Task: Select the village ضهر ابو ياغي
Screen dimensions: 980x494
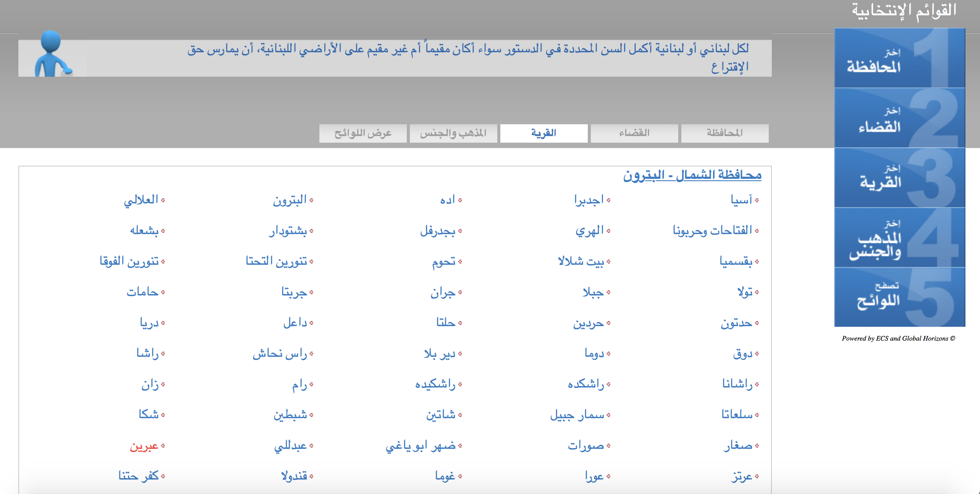Action: pyautogui.click(x=421, y=446)
